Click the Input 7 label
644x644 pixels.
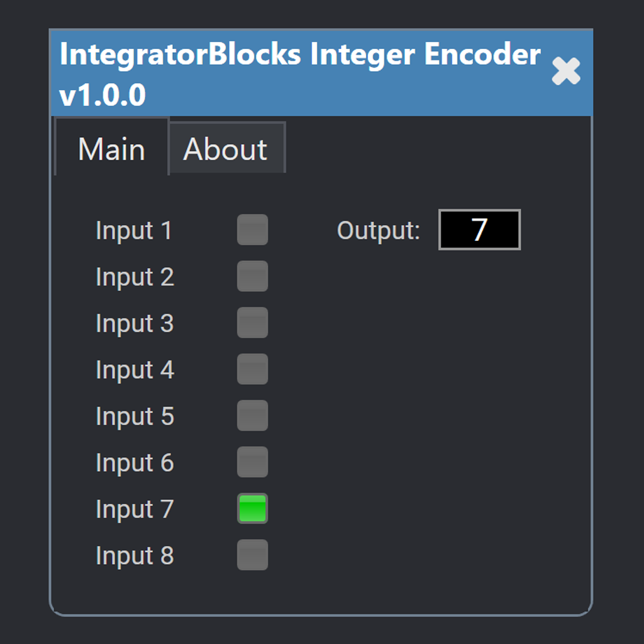[x=134, y=509]
